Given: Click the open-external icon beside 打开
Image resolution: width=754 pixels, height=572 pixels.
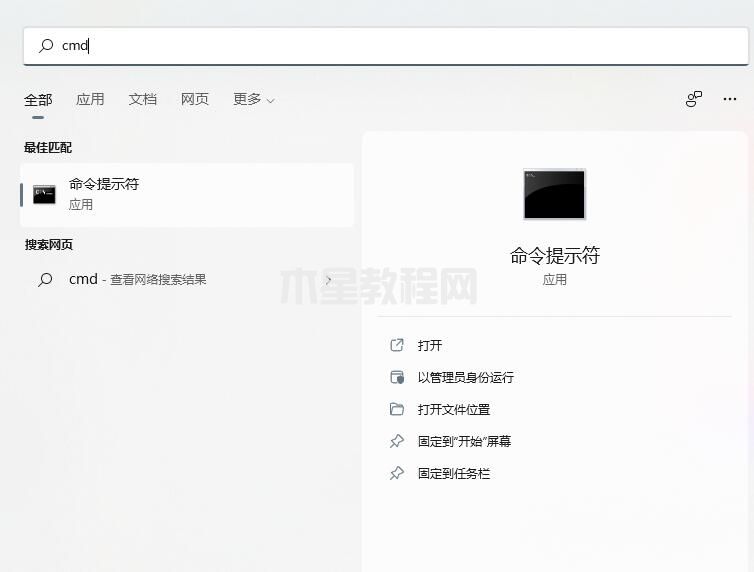Looking at the screenshot, I should 397,345.
